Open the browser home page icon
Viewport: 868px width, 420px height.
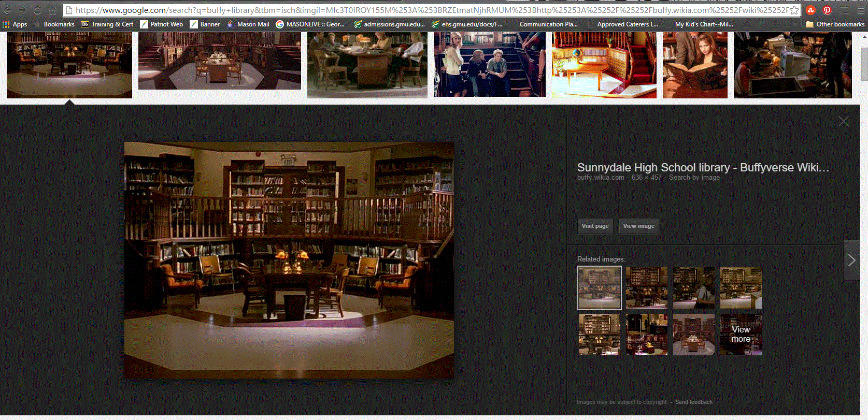tap(52, 10)
